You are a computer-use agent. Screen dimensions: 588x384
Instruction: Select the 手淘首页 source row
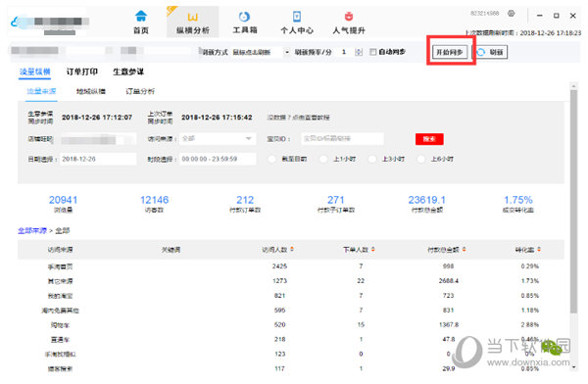[291, 266]
